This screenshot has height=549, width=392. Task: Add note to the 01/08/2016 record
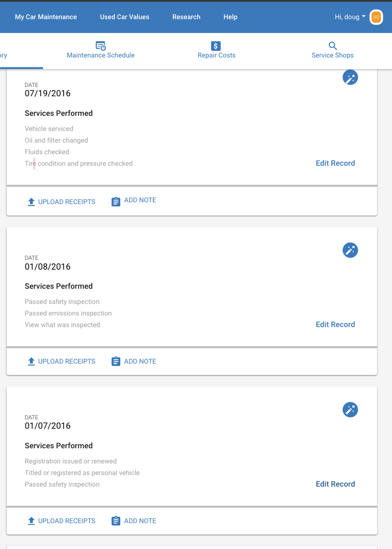pyautogui.click(x=134, y=361)
